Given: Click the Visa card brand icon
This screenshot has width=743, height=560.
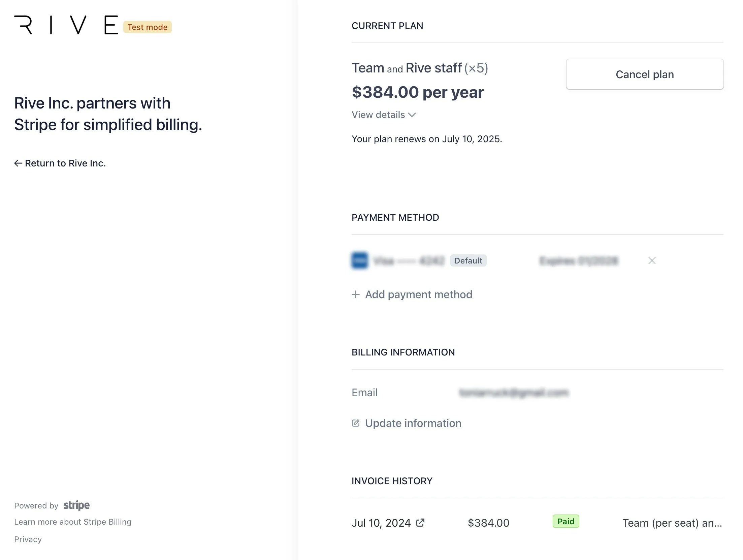Looking at the screenshot, I should (x=360, y=260).
